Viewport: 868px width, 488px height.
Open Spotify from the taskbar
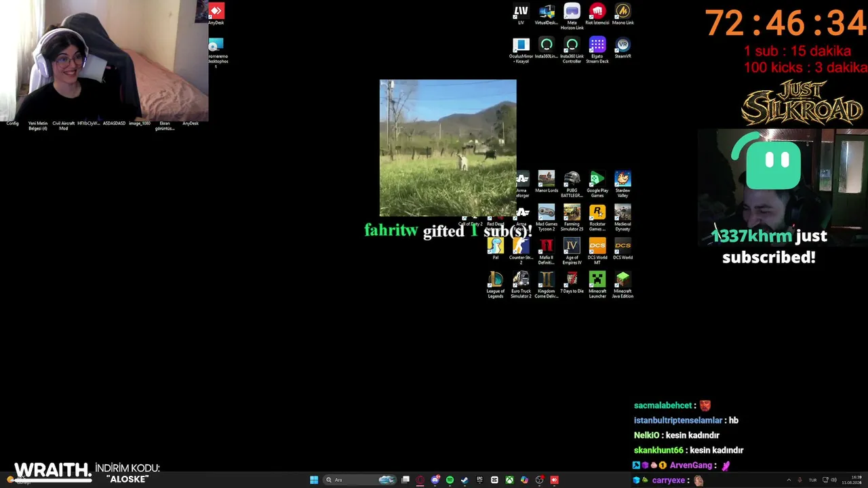coord(450,480)
